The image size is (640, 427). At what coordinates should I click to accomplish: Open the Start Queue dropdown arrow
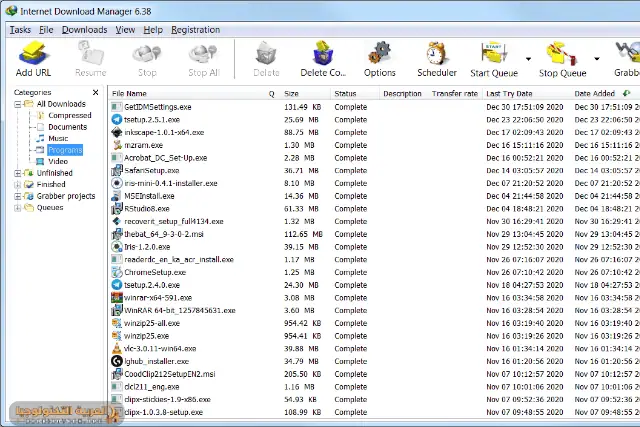pos(528,59)
